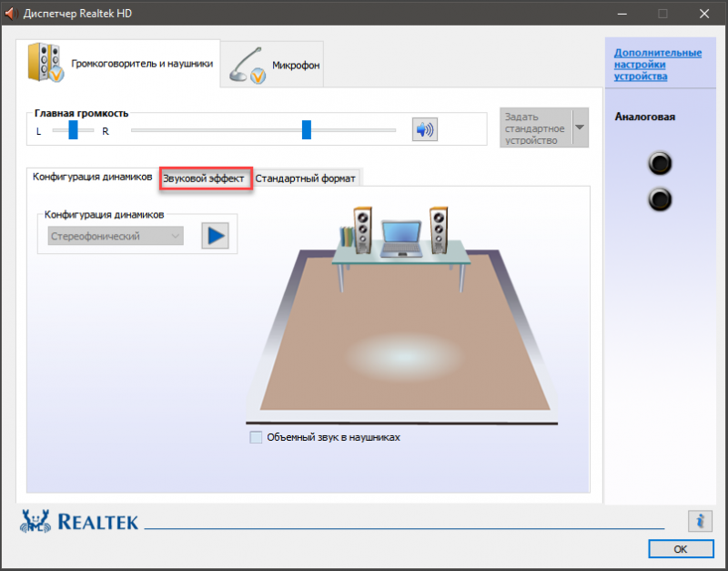
Task: Switch to the Микрофон device tab
Action: tap(272, 65)
